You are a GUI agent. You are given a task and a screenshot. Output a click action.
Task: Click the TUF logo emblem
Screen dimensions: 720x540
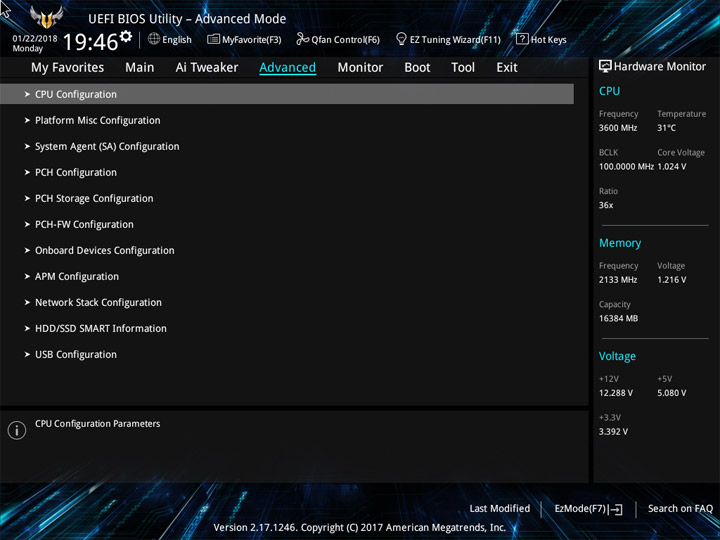(46, 17)
